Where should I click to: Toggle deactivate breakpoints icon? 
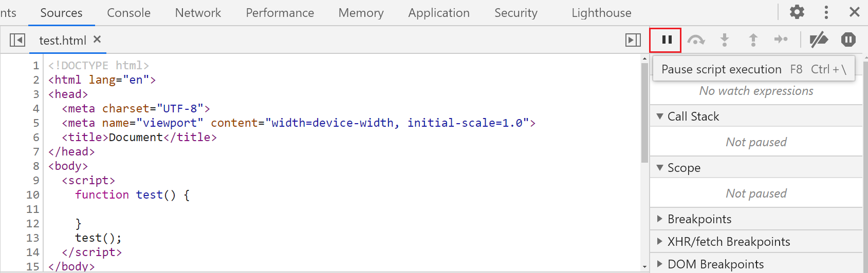point(819,40)
